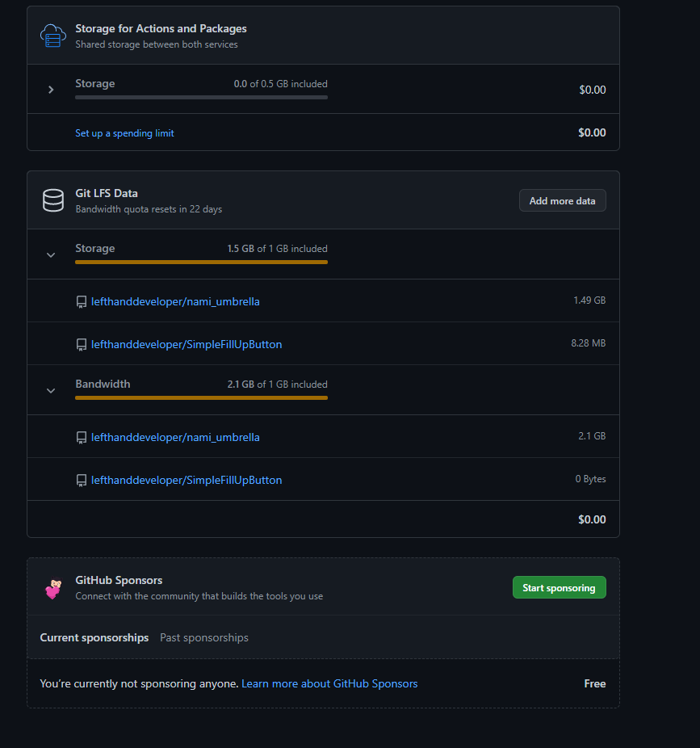The width and height of the screenshot is (700, 748).
Task: Open nami_umbrella repo link under Bandwidth
Action: point(175,438)
